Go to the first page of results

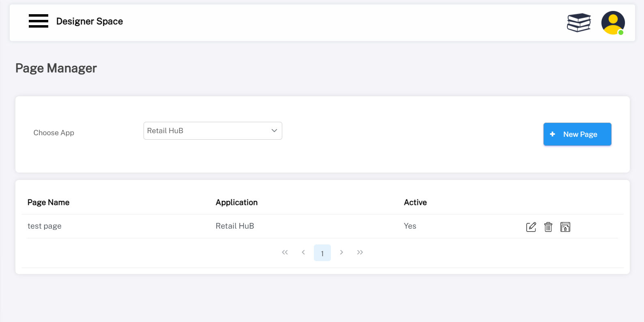coord(285,253)
